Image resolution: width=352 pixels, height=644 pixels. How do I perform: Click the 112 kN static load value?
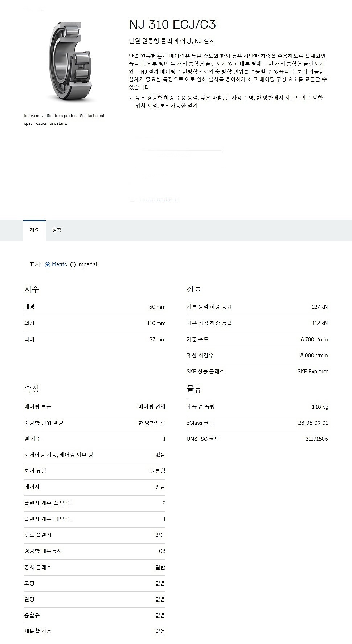click(x=320, y=323)
